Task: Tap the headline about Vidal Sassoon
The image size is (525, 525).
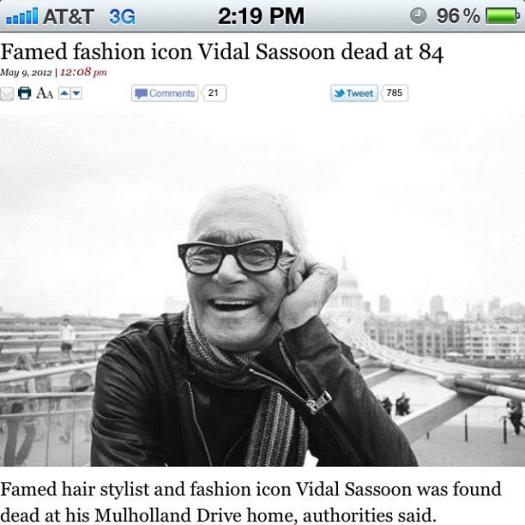Action: (222, 52)
